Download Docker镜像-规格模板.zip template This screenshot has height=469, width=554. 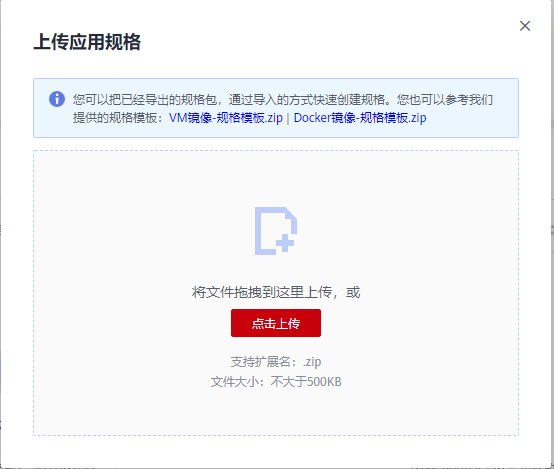pos(360,118)
